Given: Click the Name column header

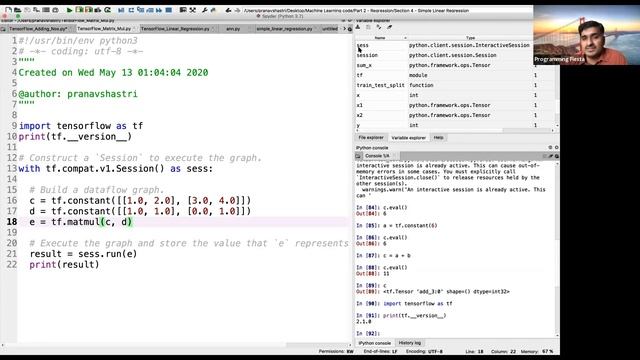Looking at the screenshot, I should (380, 38).
